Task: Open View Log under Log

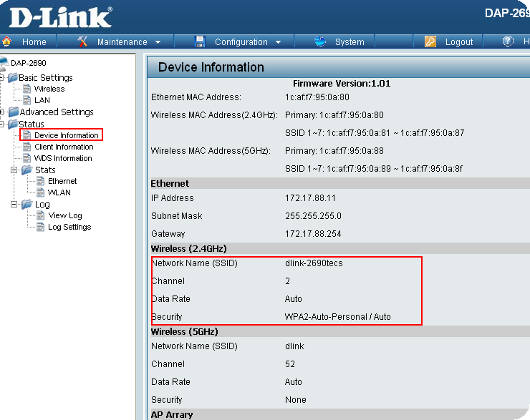Action: (x=65, y=216)
